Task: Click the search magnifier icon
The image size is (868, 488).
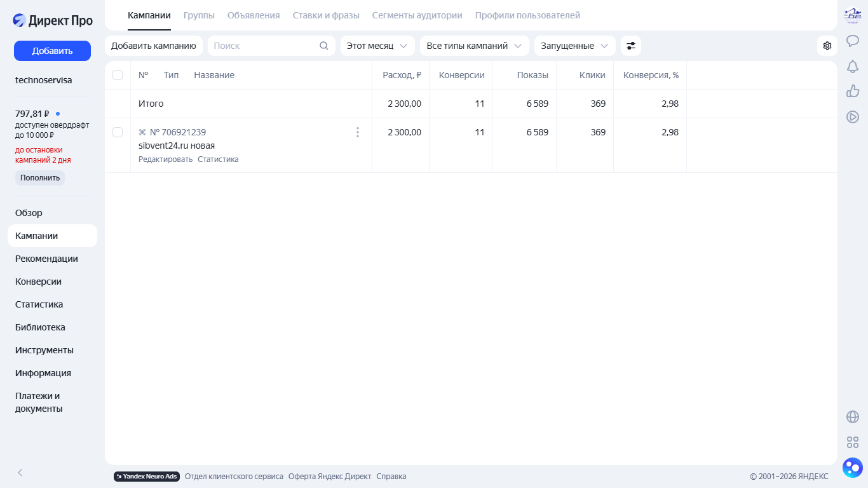Action: click(x=324, y=46)
